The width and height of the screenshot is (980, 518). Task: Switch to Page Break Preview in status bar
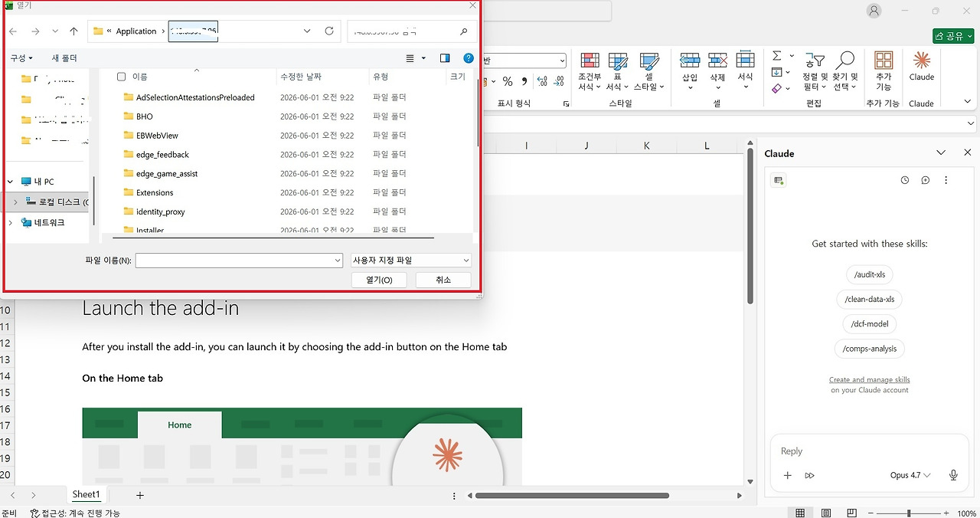[x=852, y=513]
